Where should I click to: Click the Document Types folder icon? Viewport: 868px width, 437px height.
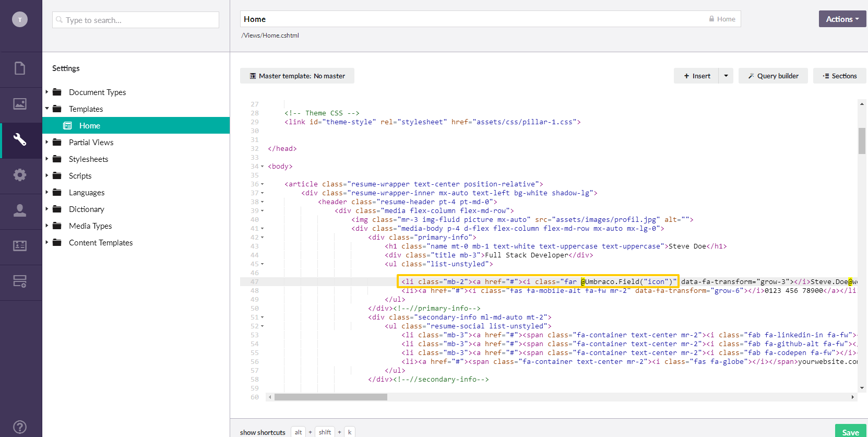(x=57, y=92)
